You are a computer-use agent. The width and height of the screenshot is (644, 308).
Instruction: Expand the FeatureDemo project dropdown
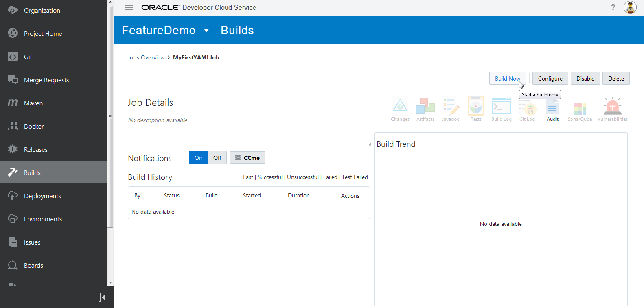(x=206, y=31)
